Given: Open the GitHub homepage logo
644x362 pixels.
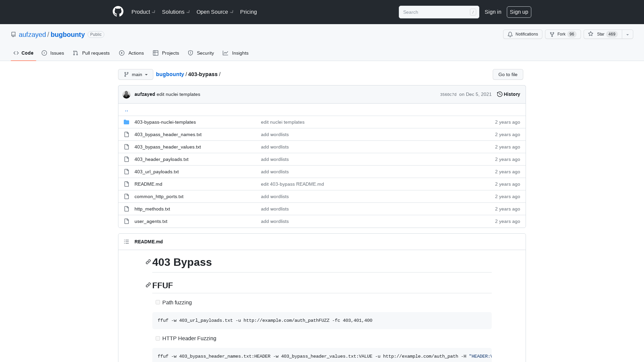Looking at the screenshot, I should [118, 12].
